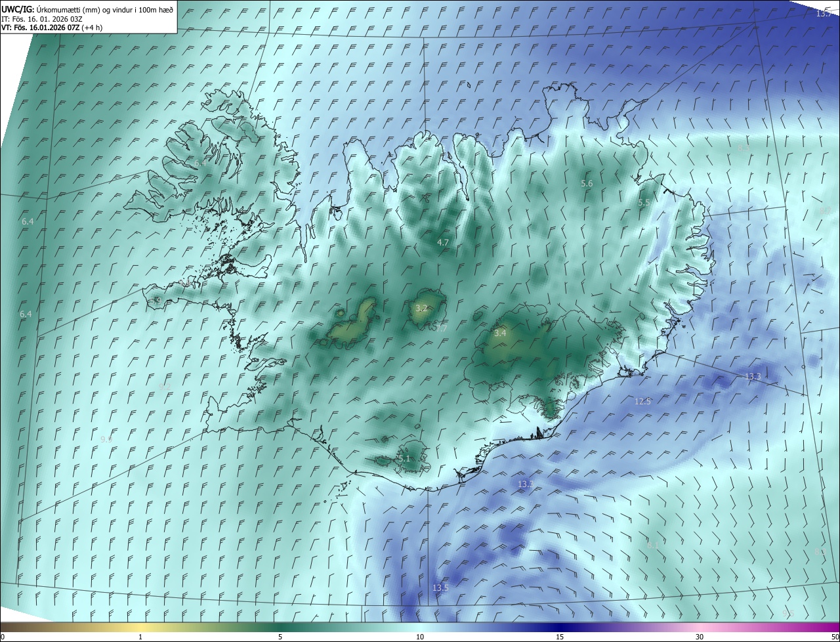
Task: Click the 13.7 value in the top-right corner
Action: tap(824, 14)
